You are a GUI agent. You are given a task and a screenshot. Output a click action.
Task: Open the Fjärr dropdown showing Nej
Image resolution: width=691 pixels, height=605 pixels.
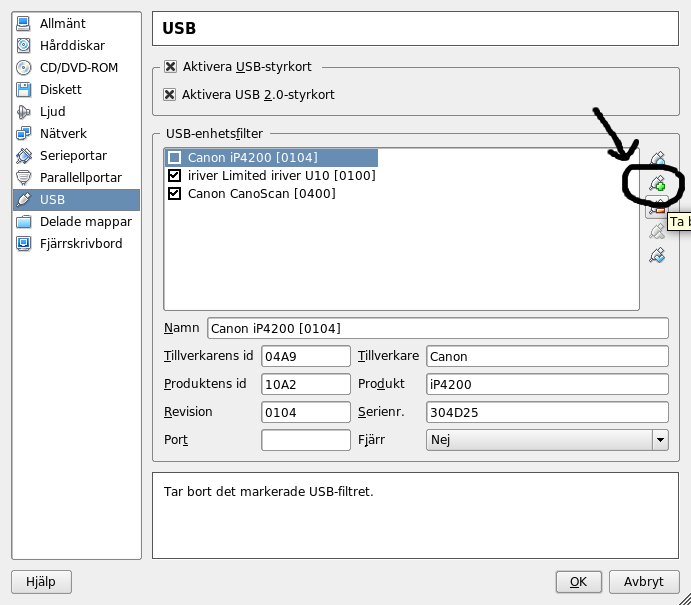547,440
